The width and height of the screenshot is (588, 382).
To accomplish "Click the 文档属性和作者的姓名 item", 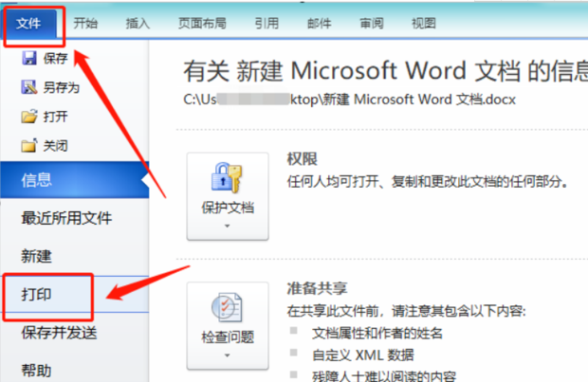I will [x=377, y=334].
